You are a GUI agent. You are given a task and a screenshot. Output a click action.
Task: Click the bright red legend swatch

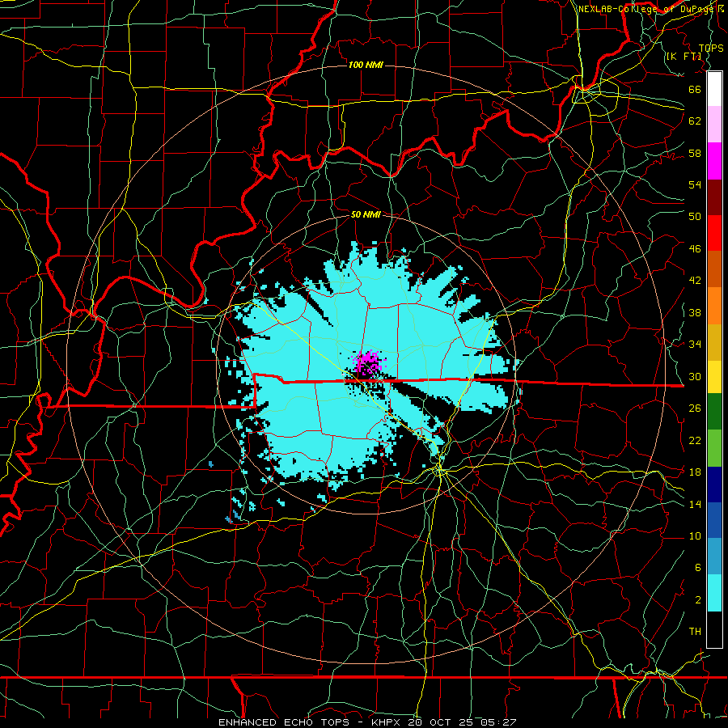click(714, 233)
